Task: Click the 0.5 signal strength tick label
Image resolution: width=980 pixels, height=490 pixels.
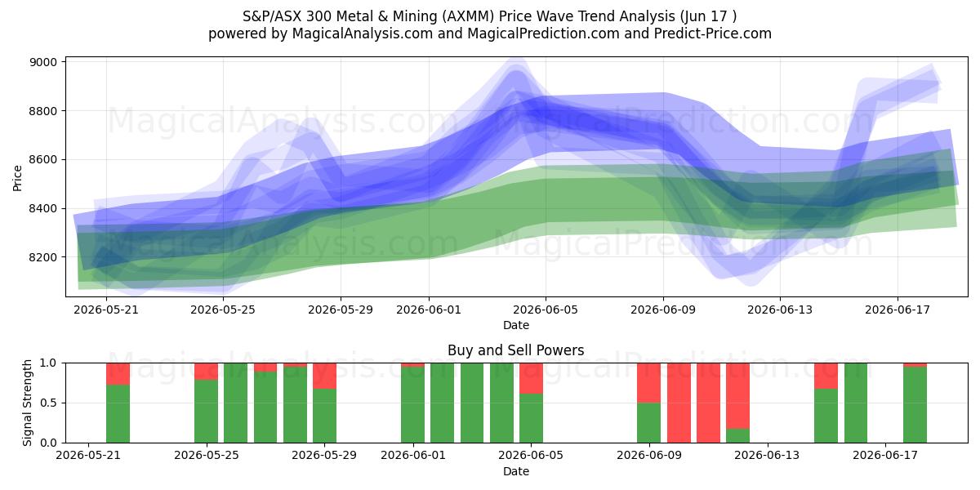Action: coord(49,403)
